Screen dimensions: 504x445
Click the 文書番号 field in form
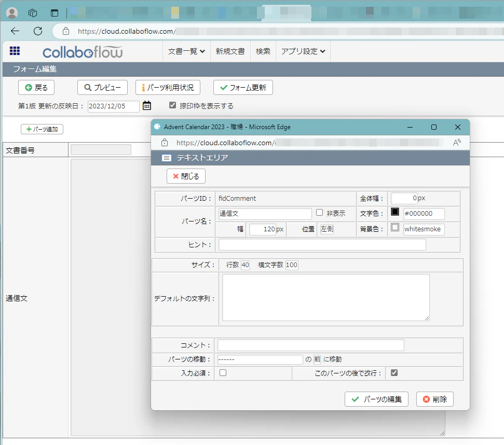(101, 149)
